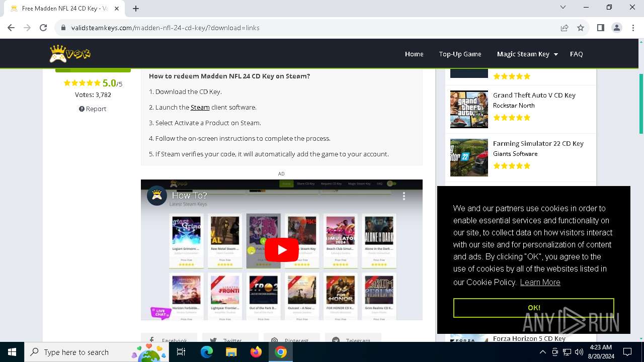The image size is (644, 362).
Task: Switch to Chrome taskbar icon
Action: [281, 352]
